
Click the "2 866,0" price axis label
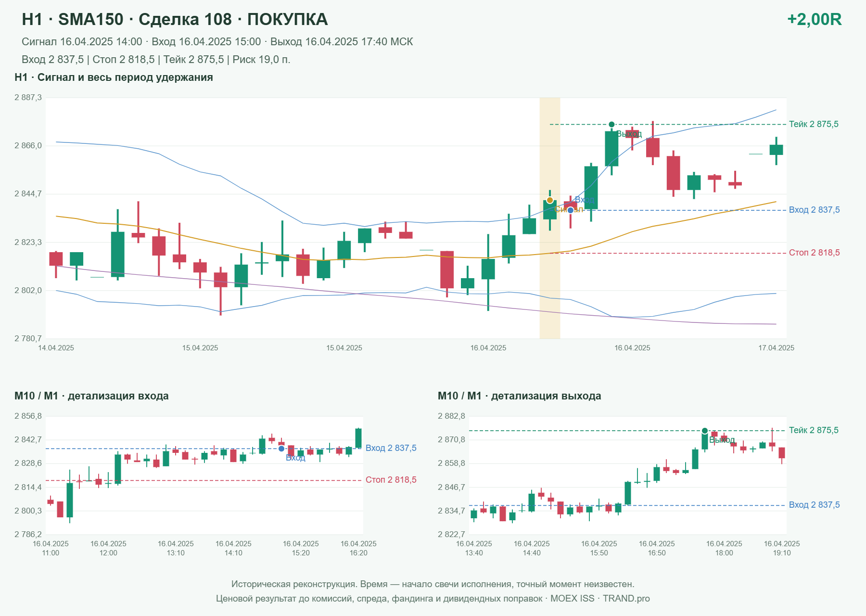(x=28, y=146)
